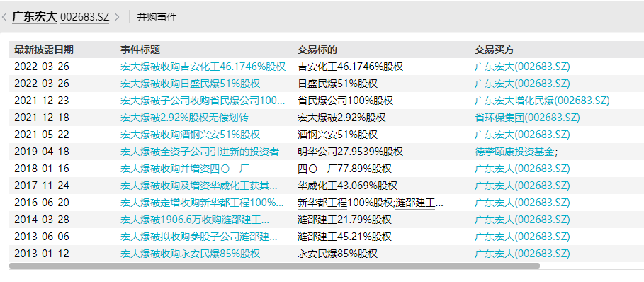This screenshot has height=282, width=644.
Task: Open event 宏大爆破收购酒钢兴安51%股权
Action: 190,135
